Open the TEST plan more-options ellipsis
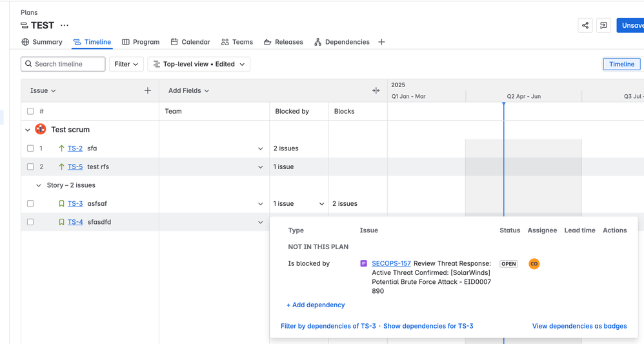644x344 pixels. pos(65,25)
